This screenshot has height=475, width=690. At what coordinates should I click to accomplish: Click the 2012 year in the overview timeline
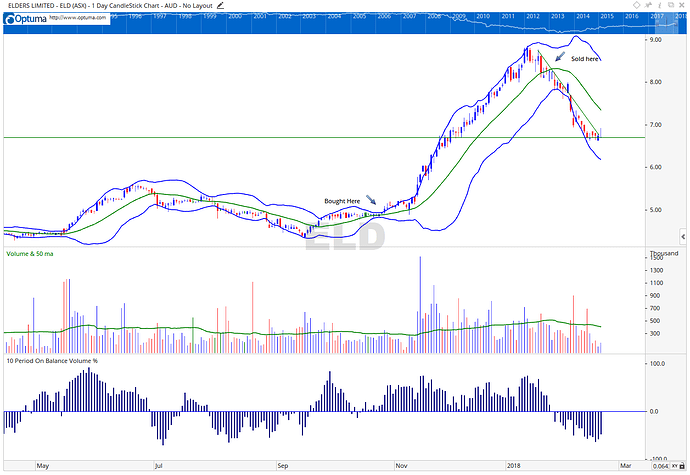tap(532, 16)
